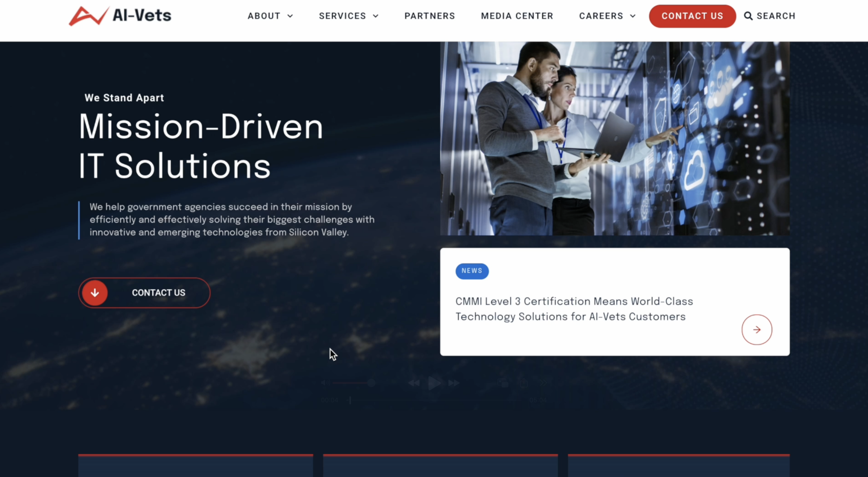Click the red down-arrow circle icon
Viewport: 868px width, 477px height.
95,293
